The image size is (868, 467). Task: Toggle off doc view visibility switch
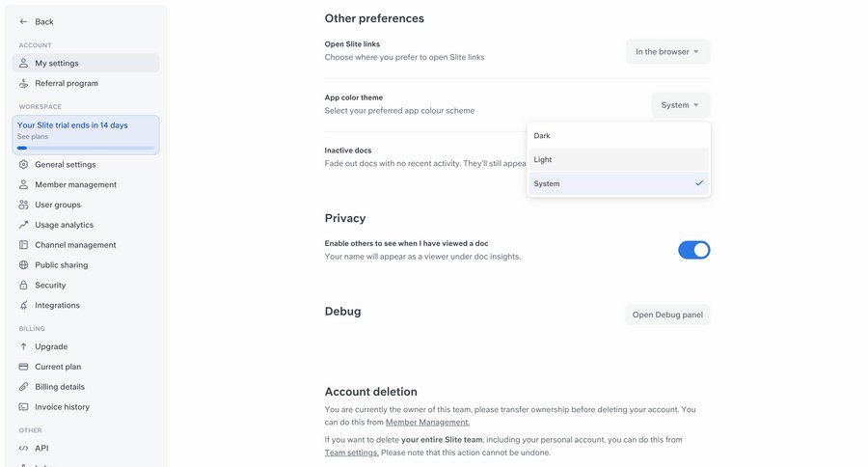[x=693, y=250]
